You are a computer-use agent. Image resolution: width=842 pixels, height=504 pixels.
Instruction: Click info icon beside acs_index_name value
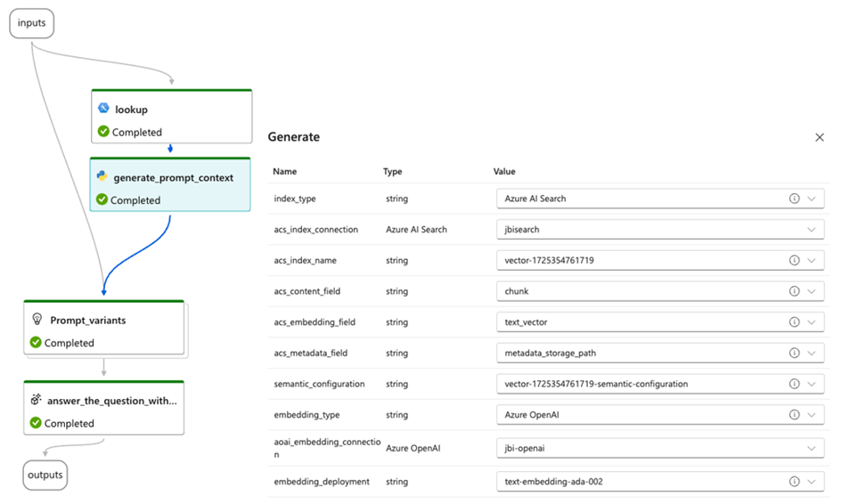coord(794,260)
